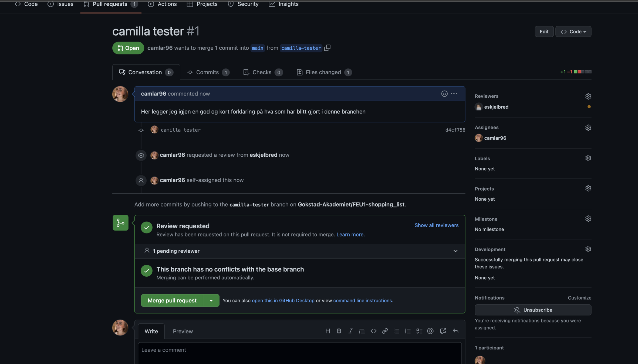Apply bold formatting in comment editor
The image size is (638, 364).
point(339,331)
